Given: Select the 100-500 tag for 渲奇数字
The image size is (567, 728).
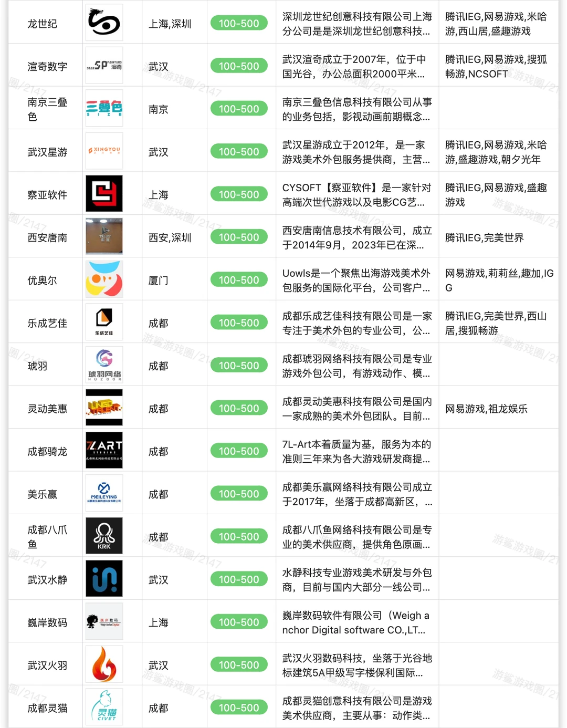Looking at the screenshot, I should (x=239, y=66).
